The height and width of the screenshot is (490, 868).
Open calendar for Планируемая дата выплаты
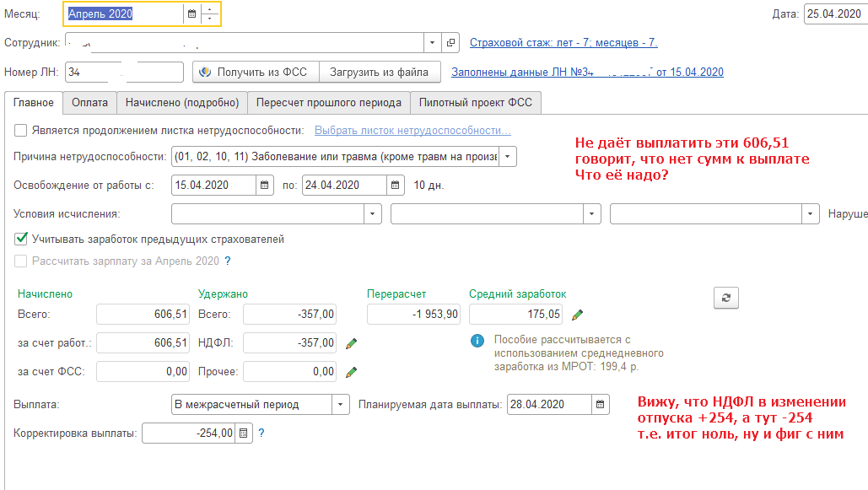click(600, 405)
